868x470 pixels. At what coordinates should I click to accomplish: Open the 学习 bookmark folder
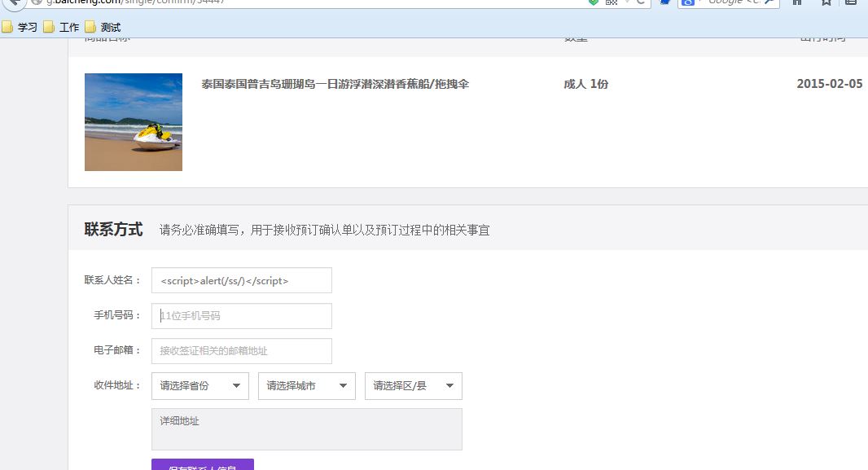click(x=20, y=27)
